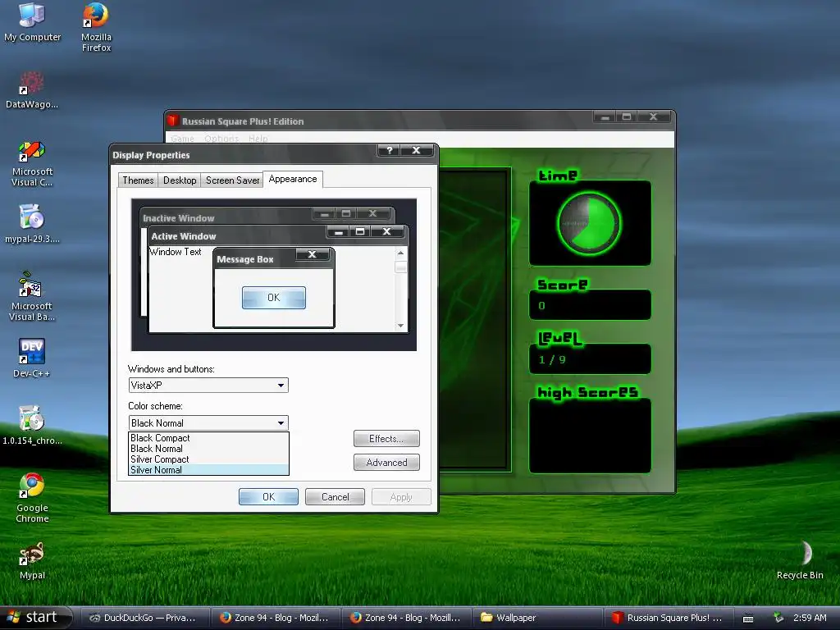
Task: Choose Black Compact color scheme
Action: coord(208,438)
